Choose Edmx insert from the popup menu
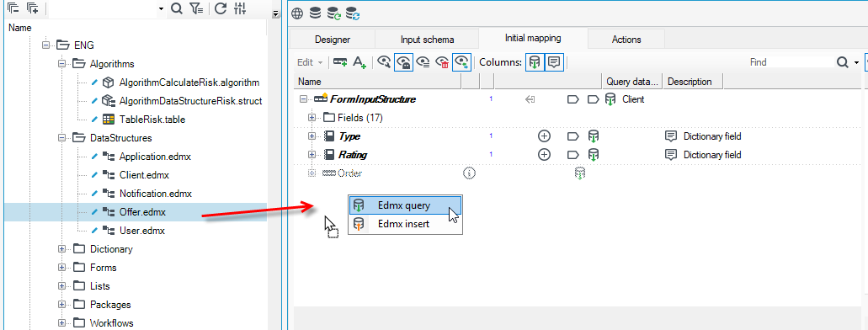This screenshot has width=868, height=330. (x=405, y=224)
